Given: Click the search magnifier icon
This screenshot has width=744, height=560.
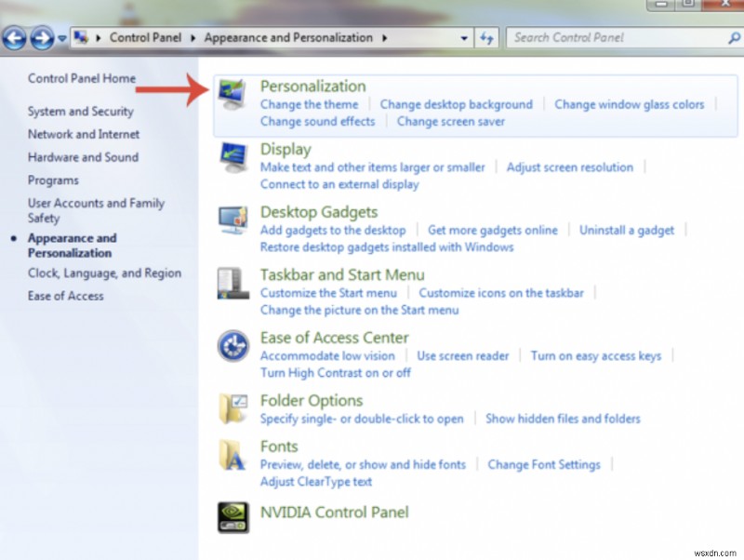Looking at the screenshot, I should point(734,37).
